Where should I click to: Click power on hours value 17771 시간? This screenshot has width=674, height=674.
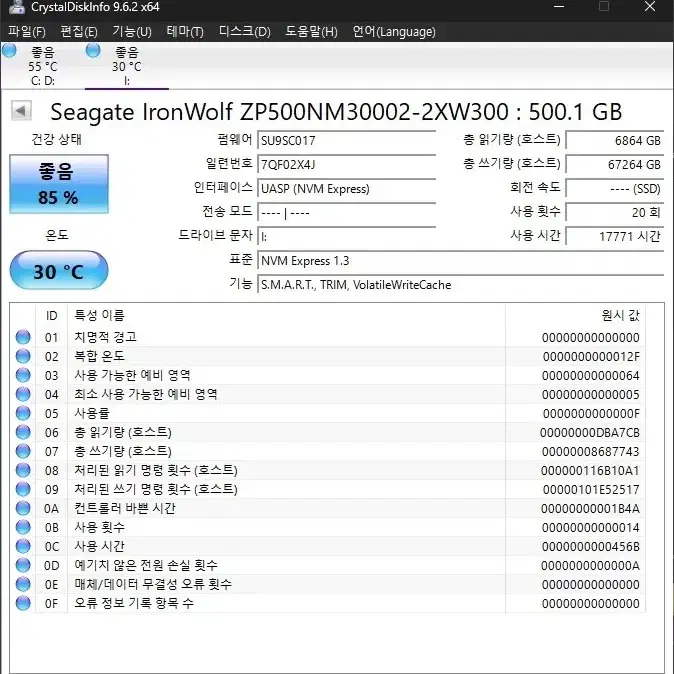(615, 237)
